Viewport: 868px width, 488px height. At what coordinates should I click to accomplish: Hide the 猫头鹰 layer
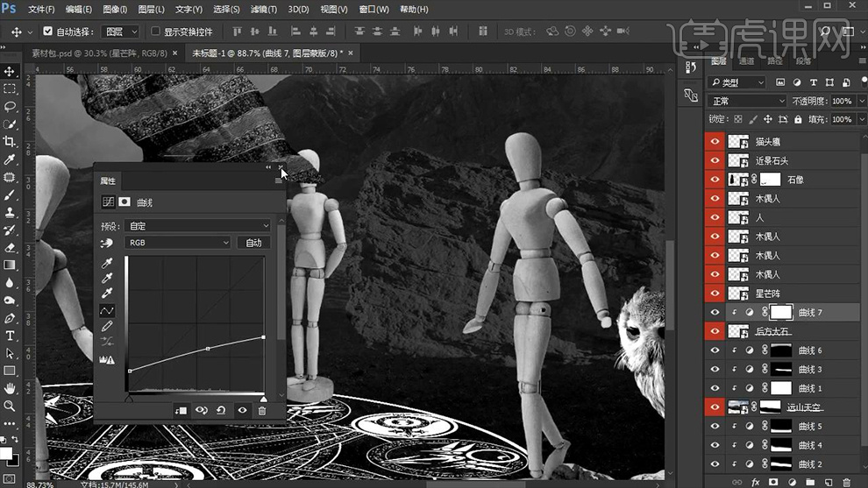click(715, 142)
